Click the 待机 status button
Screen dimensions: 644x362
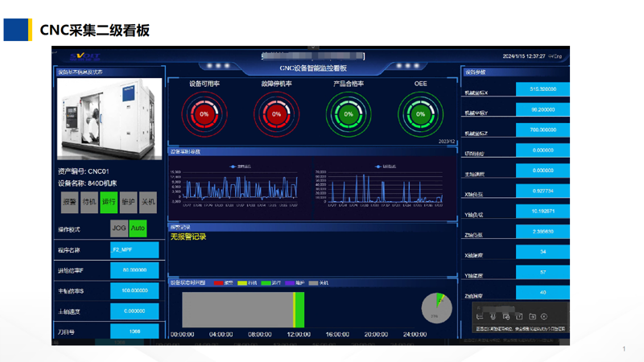point(89,202)
